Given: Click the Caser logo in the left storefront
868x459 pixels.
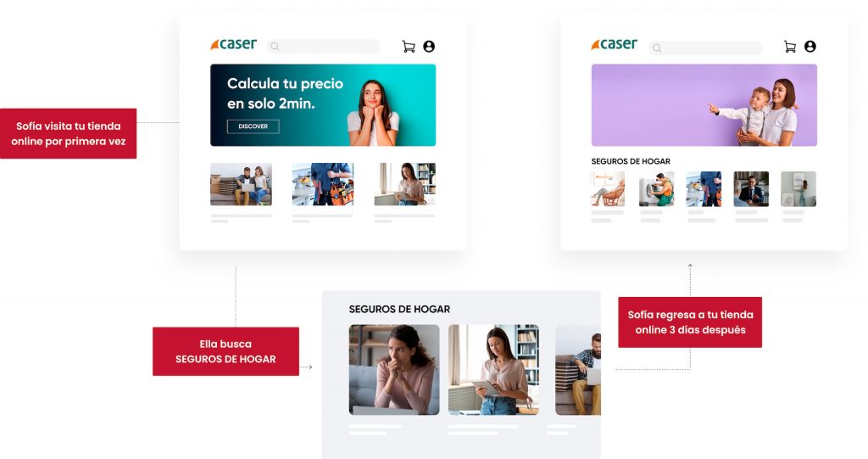Looking at the screenshot, I should coord(234,44).
